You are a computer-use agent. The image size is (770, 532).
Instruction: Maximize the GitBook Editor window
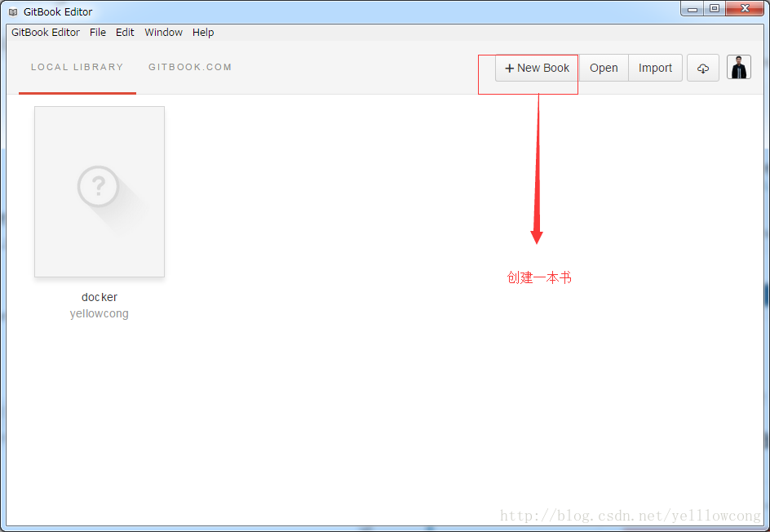click(715, 8)
